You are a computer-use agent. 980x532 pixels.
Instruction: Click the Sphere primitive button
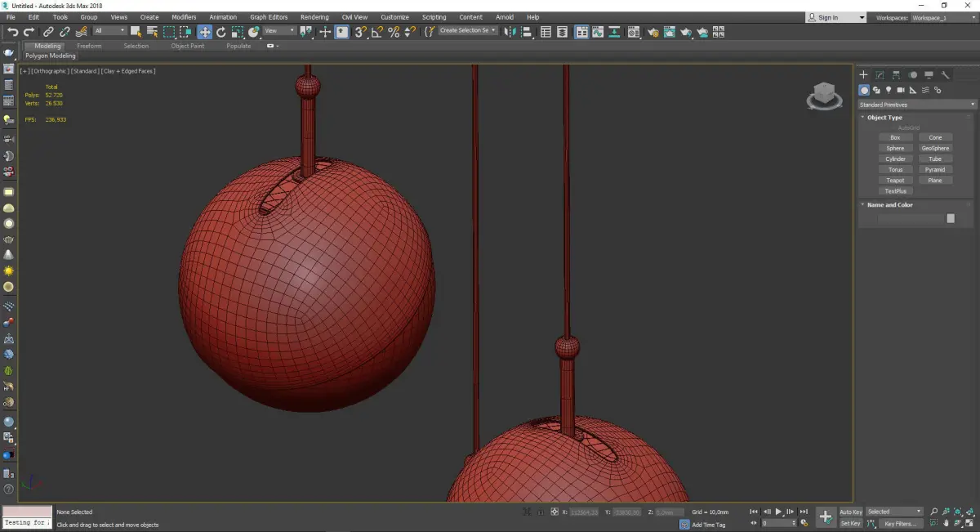point(895,149)
